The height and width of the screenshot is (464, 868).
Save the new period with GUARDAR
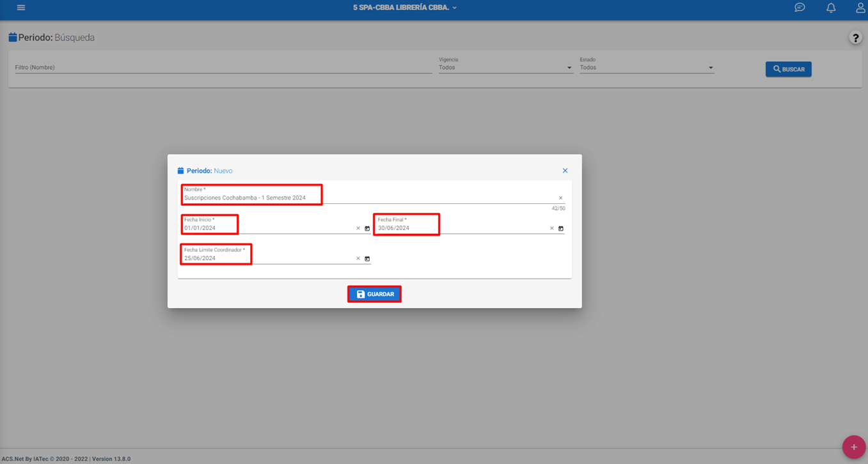(x=375, y=294)
